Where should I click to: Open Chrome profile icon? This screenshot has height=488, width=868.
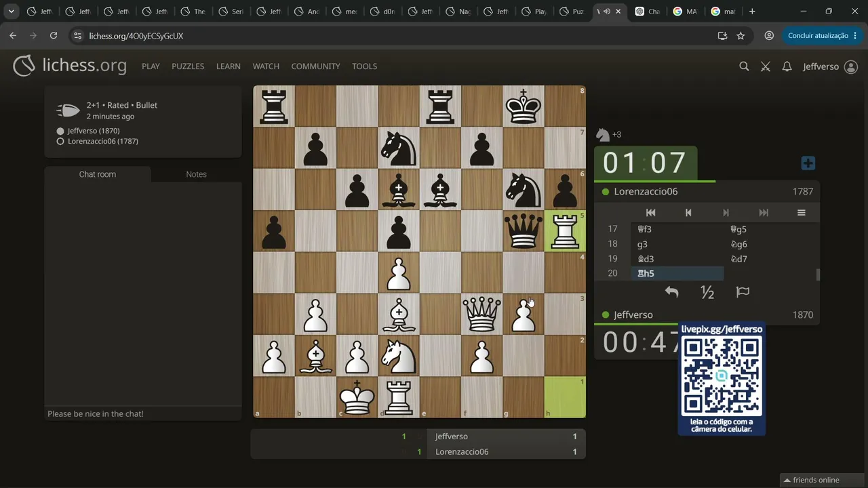(769, 35)
